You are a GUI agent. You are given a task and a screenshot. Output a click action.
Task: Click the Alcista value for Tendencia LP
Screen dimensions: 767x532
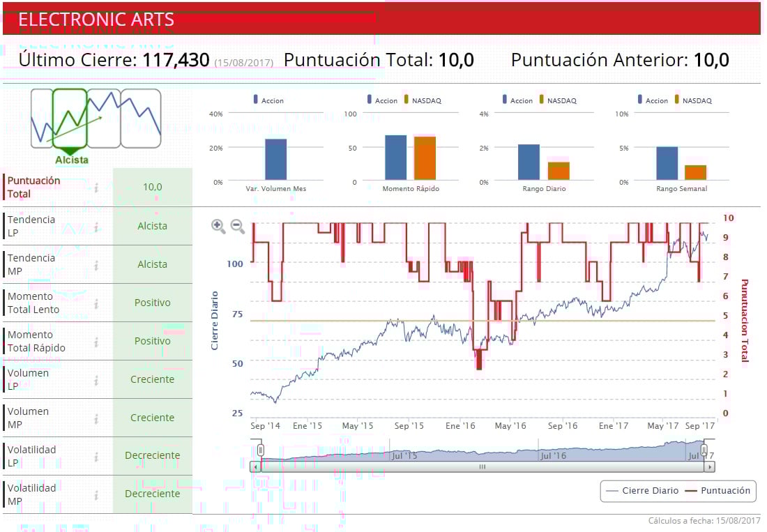(153, 226)
